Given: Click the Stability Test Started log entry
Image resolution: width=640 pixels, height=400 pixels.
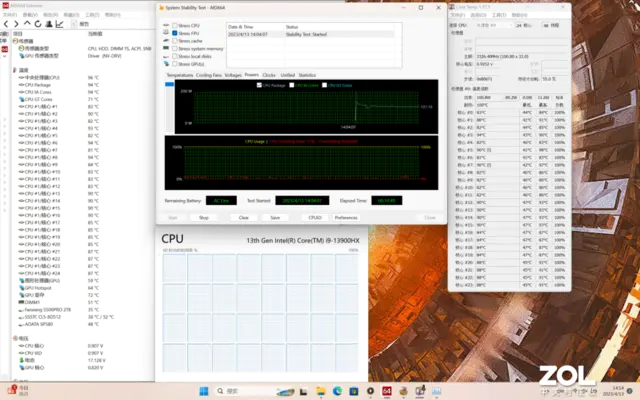Looking at the screenshot, I should 310,34.
